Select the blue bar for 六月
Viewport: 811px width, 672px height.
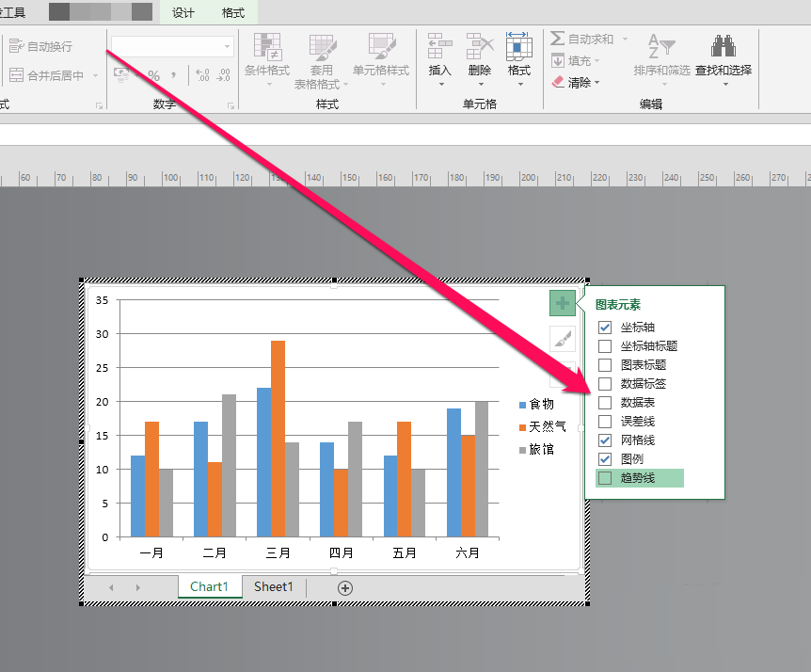coord(453,472)
